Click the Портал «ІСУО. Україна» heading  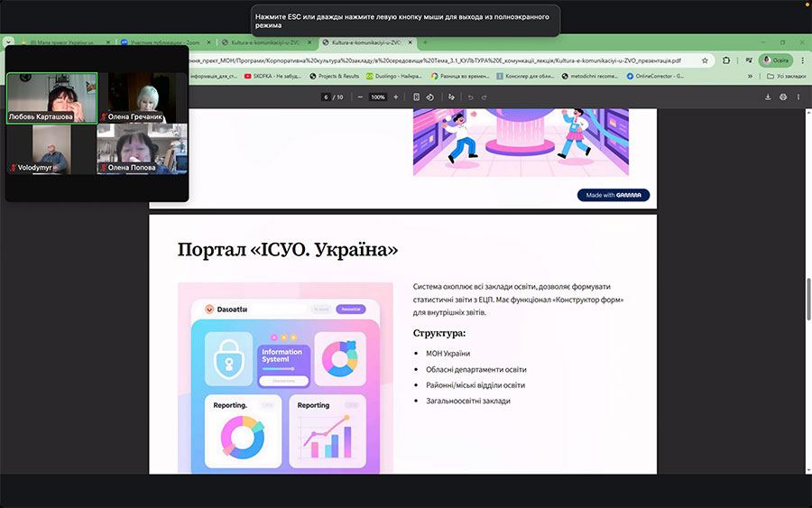pyautogui.click(x=288, y=250)
